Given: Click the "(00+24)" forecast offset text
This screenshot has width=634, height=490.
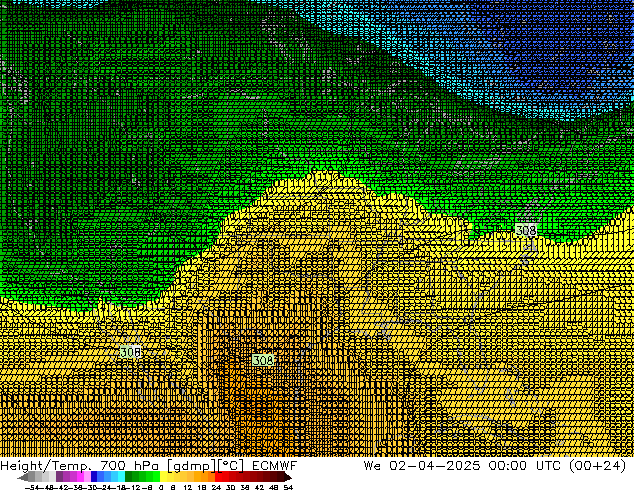Looking at the screenshot, I should (x=598, y=466).
